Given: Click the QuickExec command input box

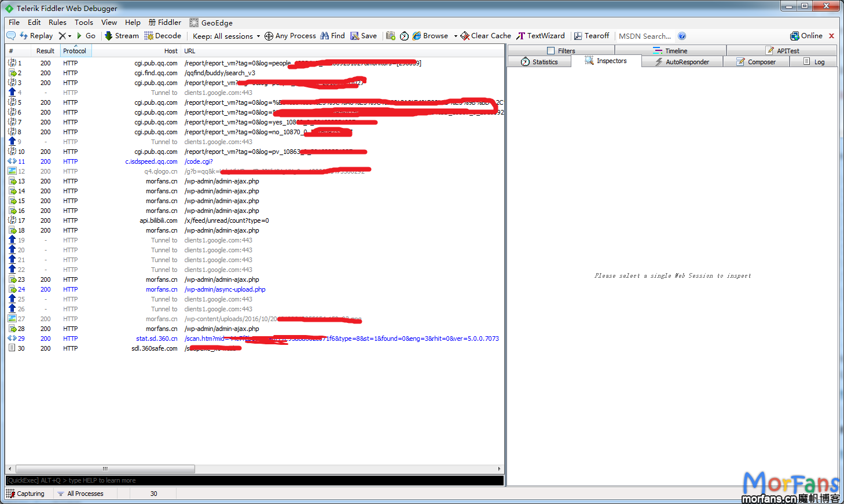Looking at the screenshot, I should (x=255, y=480).
